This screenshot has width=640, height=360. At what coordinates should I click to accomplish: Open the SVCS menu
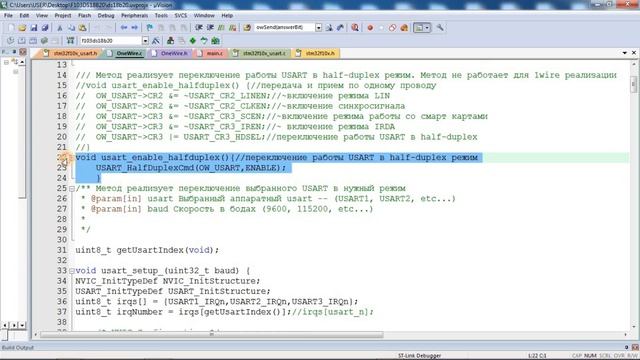click(x=181, y=16)
